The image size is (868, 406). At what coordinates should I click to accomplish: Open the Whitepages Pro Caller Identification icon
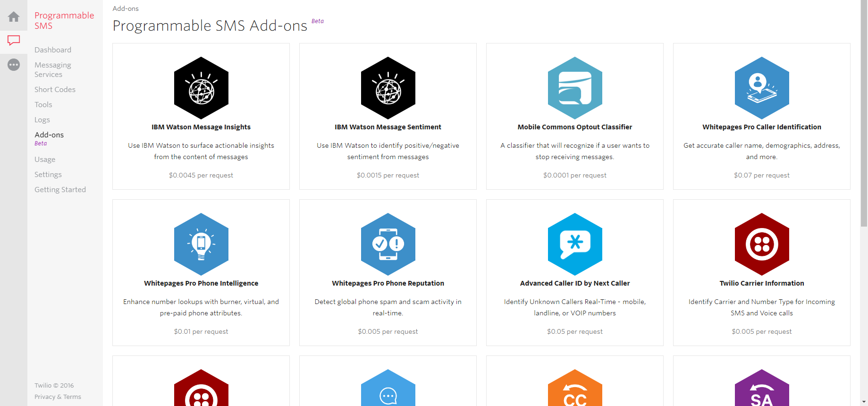[x=762, y=88]
